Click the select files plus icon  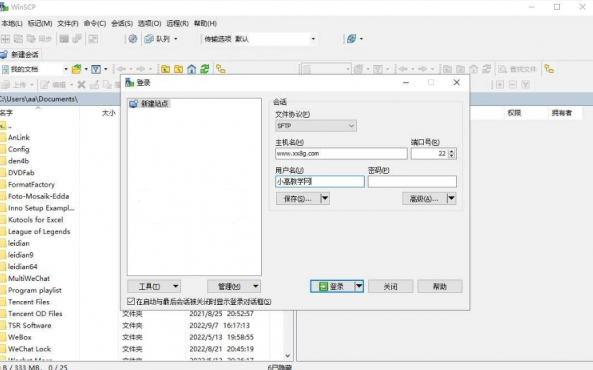[x=500, y=84]
